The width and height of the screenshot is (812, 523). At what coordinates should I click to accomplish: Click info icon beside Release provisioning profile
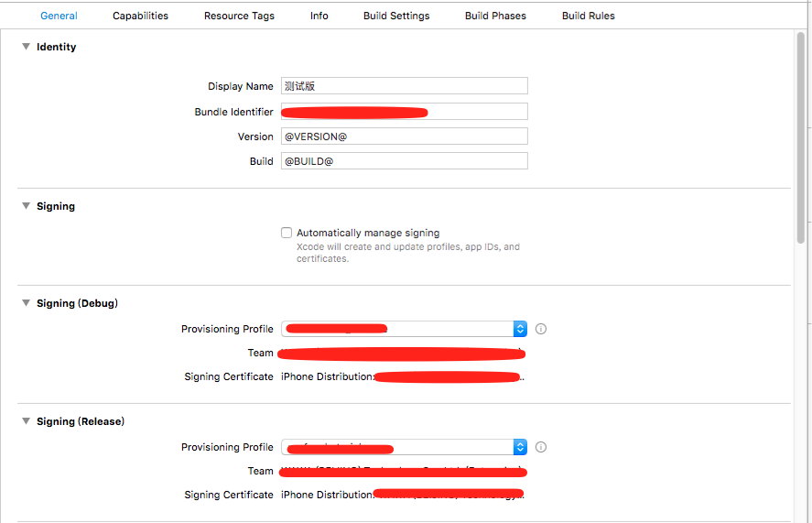coord(541,447)
